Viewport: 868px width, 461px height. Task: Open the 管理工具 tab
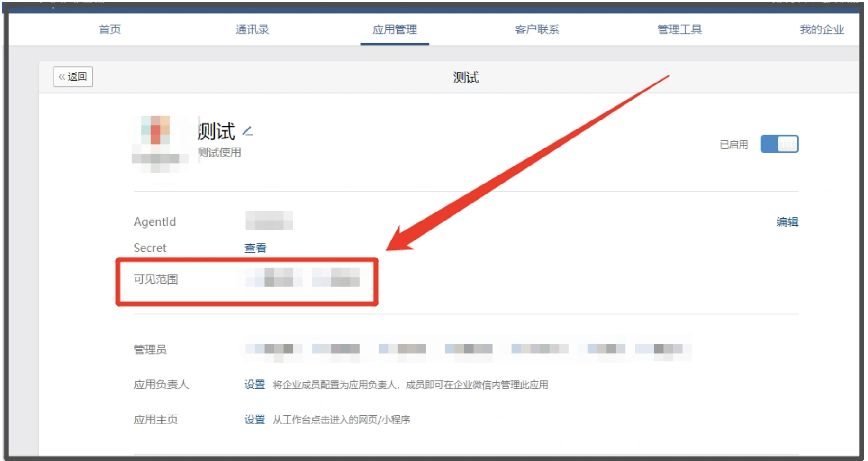pos(679,29)
